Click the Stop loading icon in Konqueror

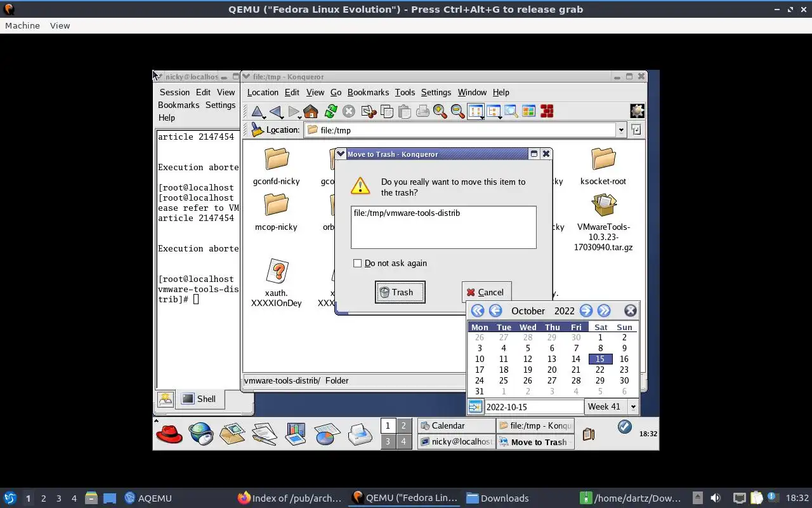point(349,112)
